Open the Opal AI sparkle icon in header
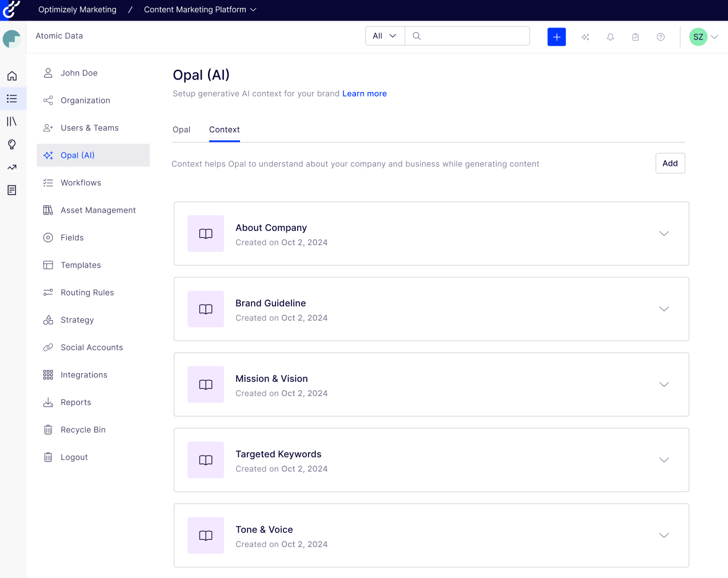Screen dimensions: 728x578 [585, 37]
